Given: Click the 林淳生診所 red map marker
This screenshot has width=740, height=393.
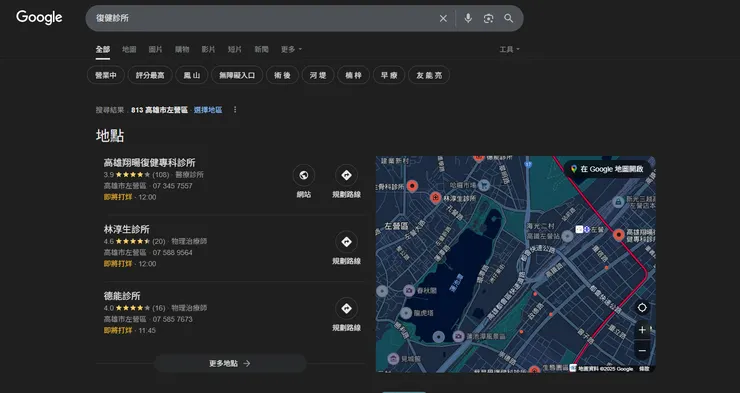Looking at the screenshot, I should coord(436,198).
